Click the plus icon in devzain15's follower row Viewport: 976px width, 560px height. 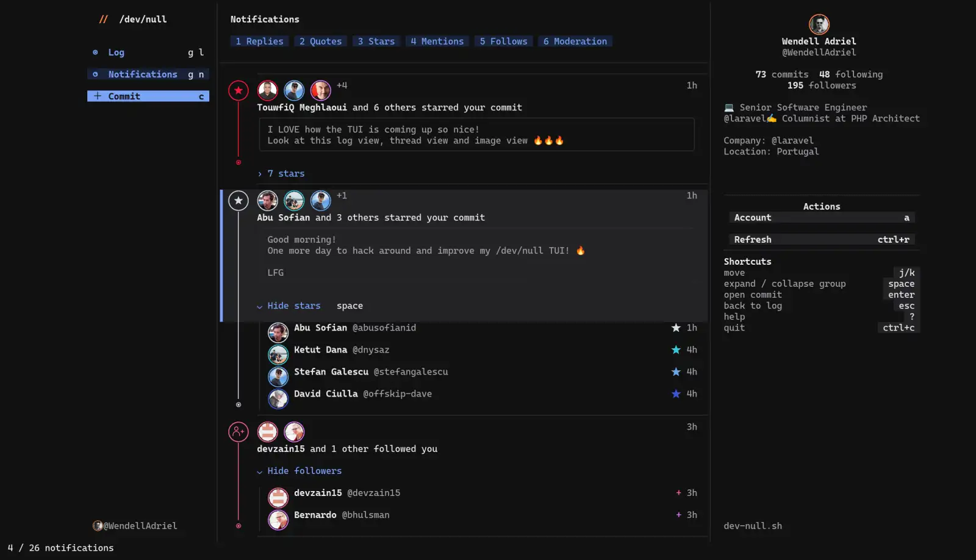click(678, 493)
